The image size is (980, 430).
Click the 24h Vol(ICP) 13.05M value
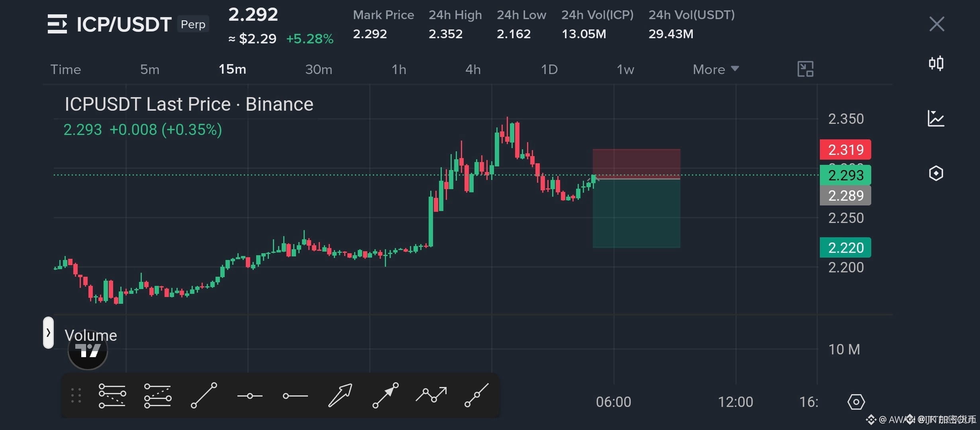point(584,34)
